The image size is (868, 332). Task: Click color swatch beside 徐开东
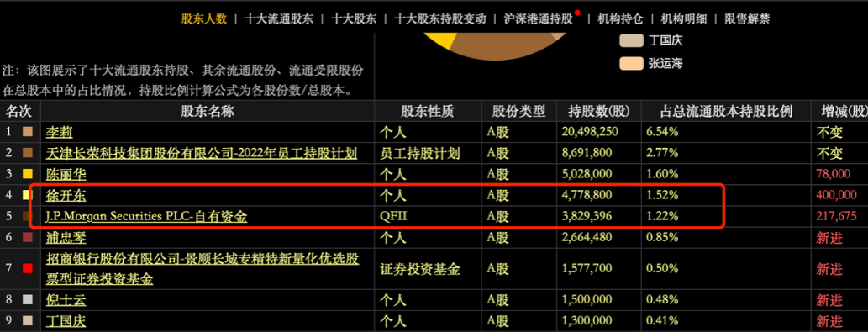click(28, 195)
